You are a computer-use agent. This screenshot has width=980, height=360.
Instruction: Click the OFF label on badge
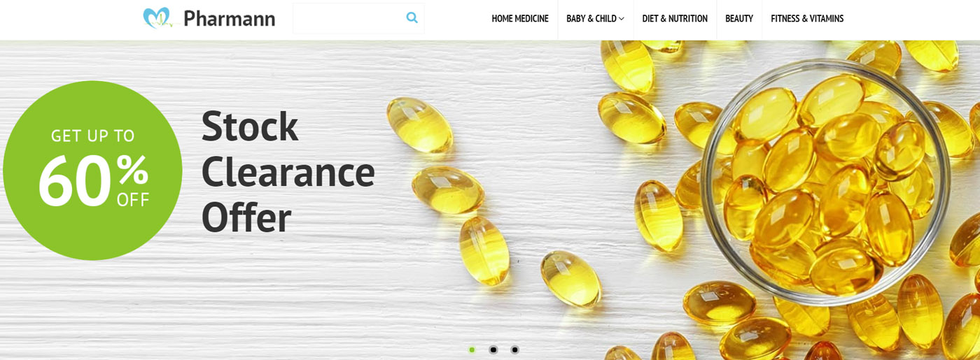coord(133,199)
